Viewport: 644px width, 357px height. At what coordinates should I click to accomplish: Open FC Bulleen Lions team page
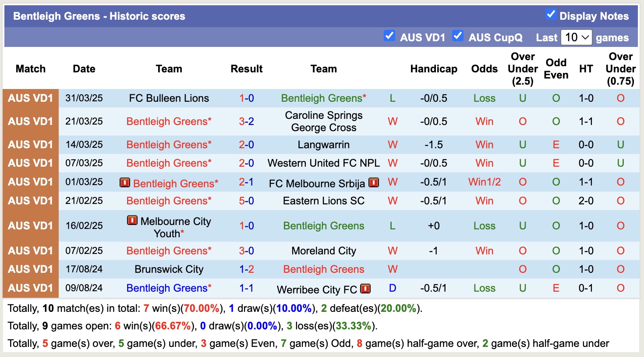(x=169, y=98)
